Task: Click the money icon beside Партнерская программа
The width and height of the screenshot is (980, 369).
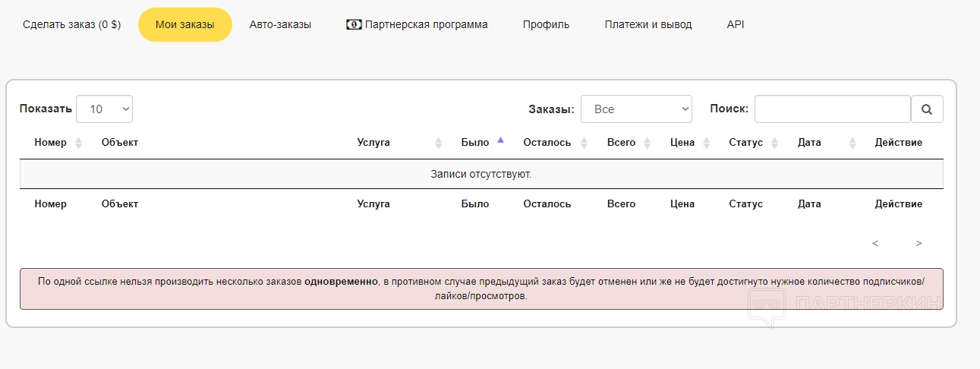Action: tap(353, 24)
